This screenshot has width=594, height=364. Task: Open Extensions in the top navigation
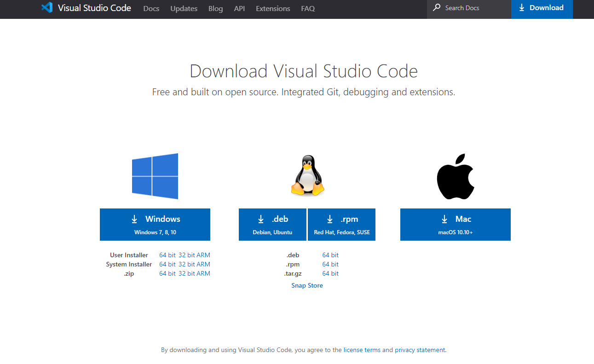coord(273,8)
